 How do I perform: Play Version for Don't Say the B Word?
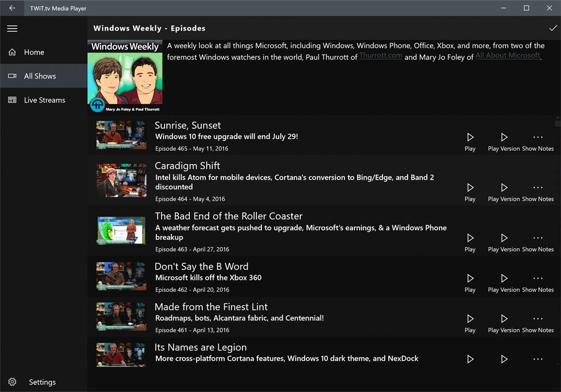point(504,283)
